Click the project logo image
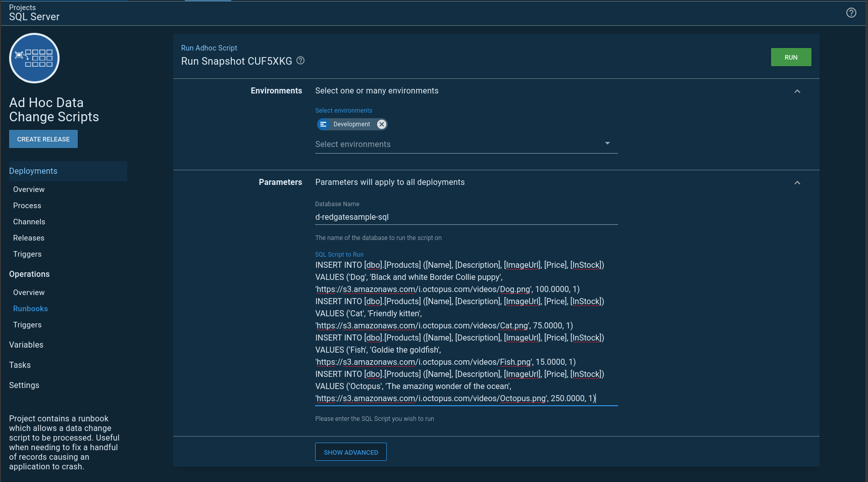The image size is (868, 482). [x=34, y=58]
